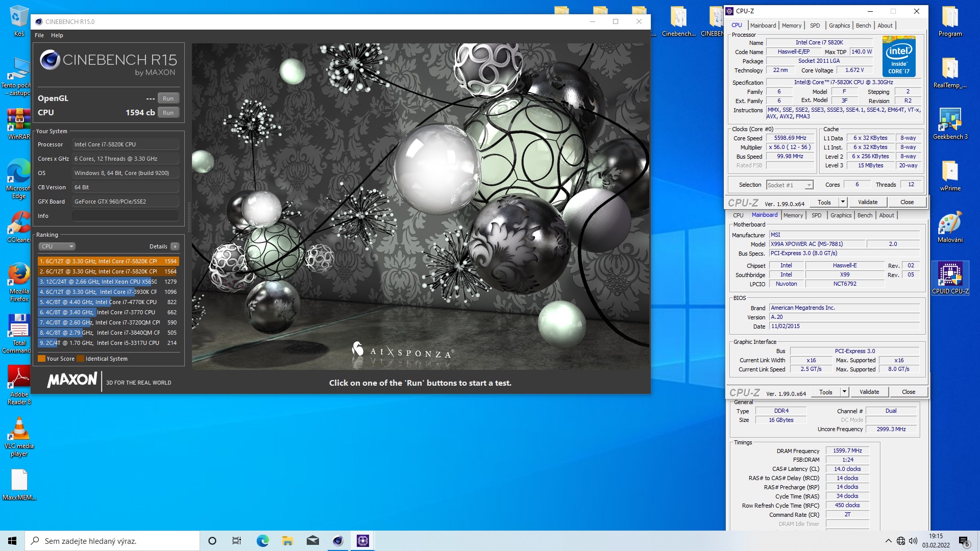
Task: Switch to Memory tab in top CPU-Z
Action: pos(792,26)
